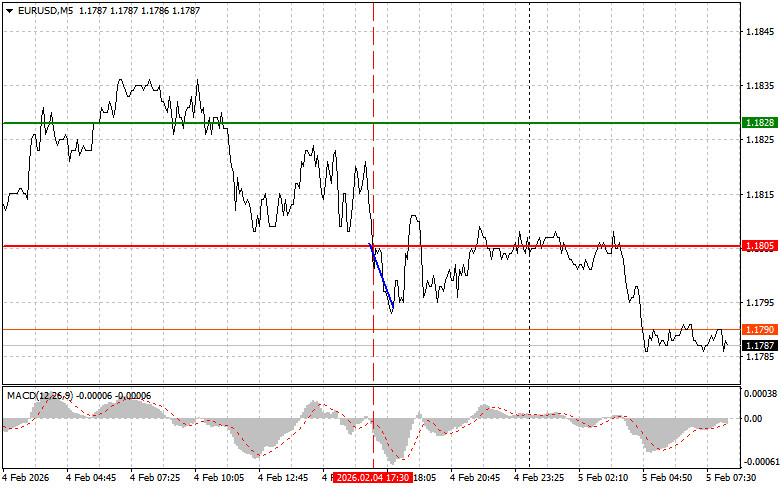Click the triangle arrow beside EURUSD,M5
Screen dimensions: 781x489
click(9, 10)
